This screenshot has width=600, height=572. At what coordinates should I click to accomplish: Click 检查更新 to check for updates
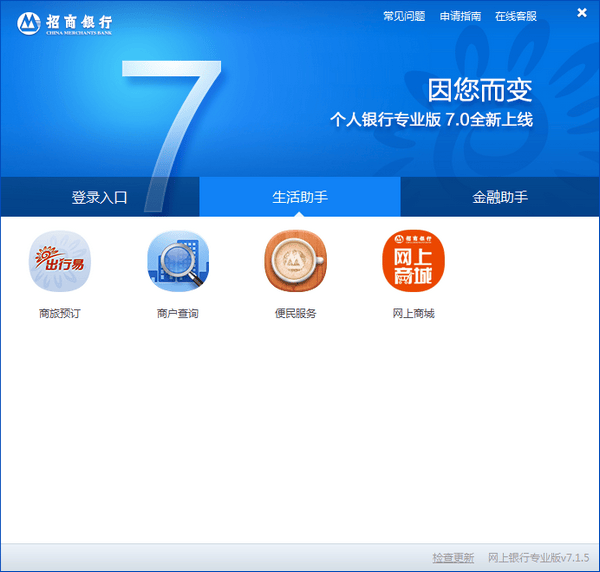[x=453, y=557]
